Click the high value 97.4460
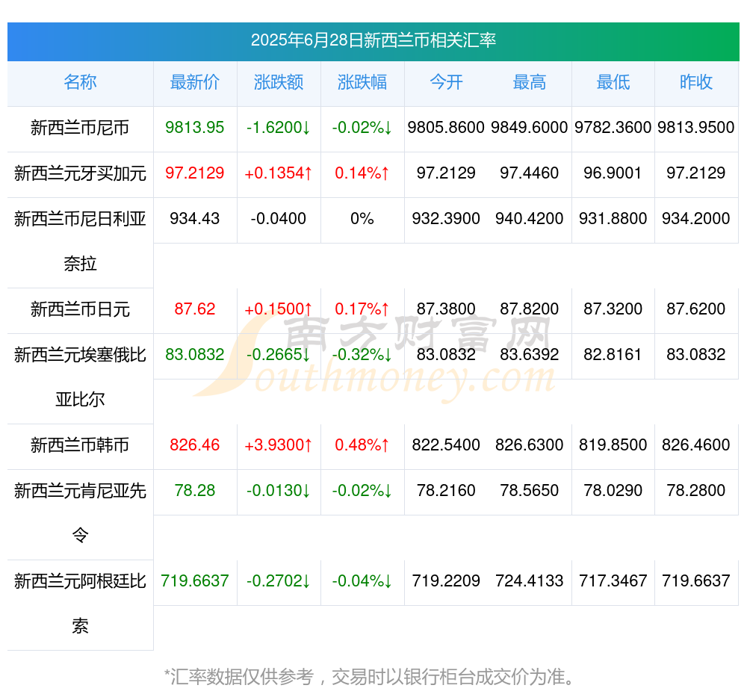Screen dimensions: 747x700 530,173
